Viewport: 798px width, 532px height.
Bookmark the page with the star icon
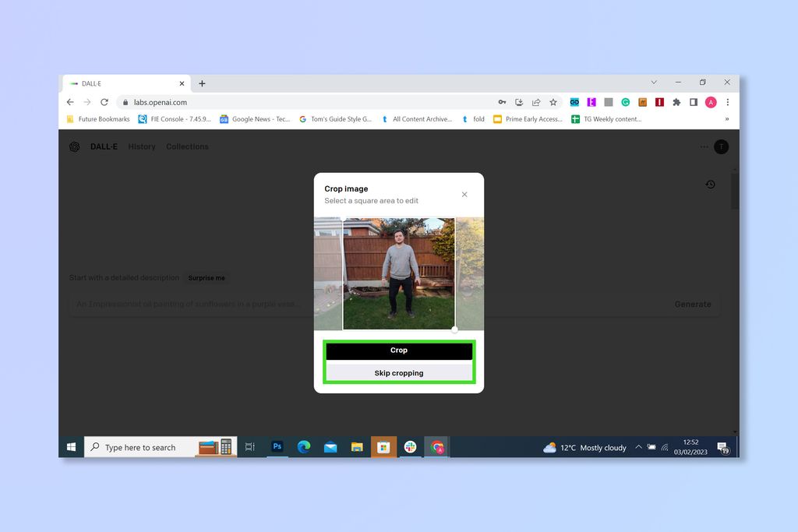point(553,102)
